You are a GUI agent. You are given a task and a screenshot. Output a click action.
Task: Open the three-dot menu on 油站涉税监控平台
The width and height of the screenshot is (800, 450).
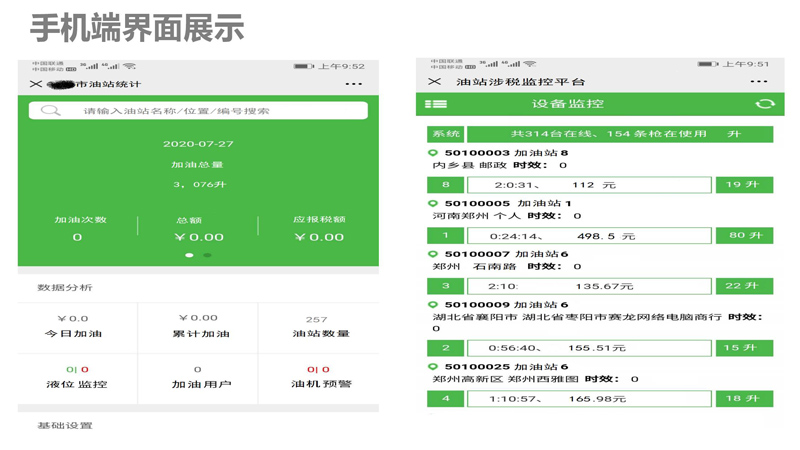point(759,82)
